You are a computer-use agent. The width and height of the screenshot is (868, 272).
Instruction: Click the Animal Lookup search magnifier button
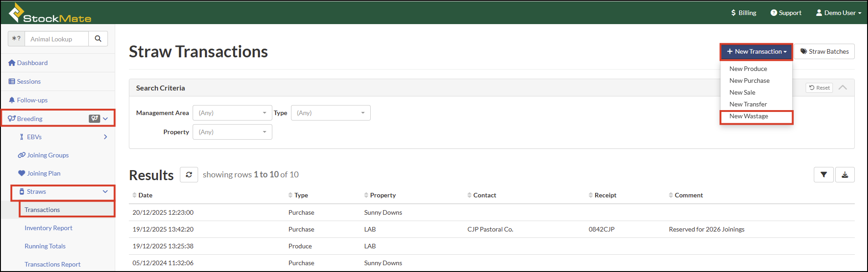pyautogui.click(x=98, y=39)
